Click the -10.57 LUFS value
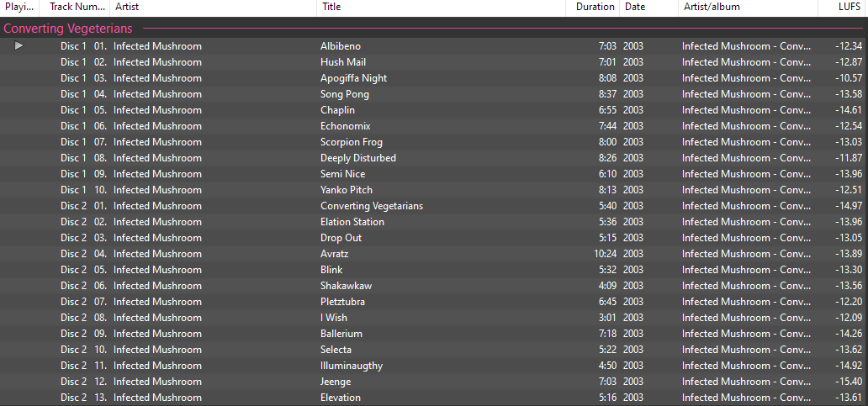868x406 pixels. point(849,78)
